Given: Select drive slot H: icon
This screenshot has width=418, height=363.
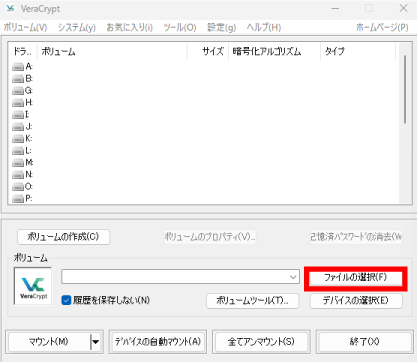Looking at the screenshot, I should click(18, 103).
